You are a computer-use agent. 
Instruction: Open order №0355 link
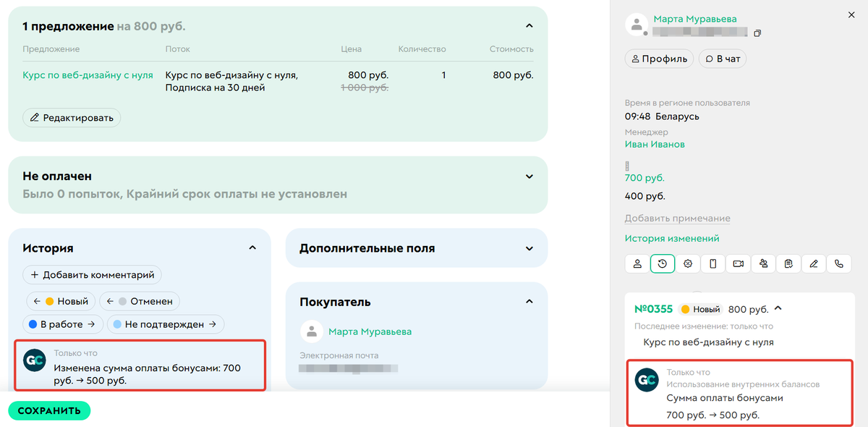tap(653, 309)
